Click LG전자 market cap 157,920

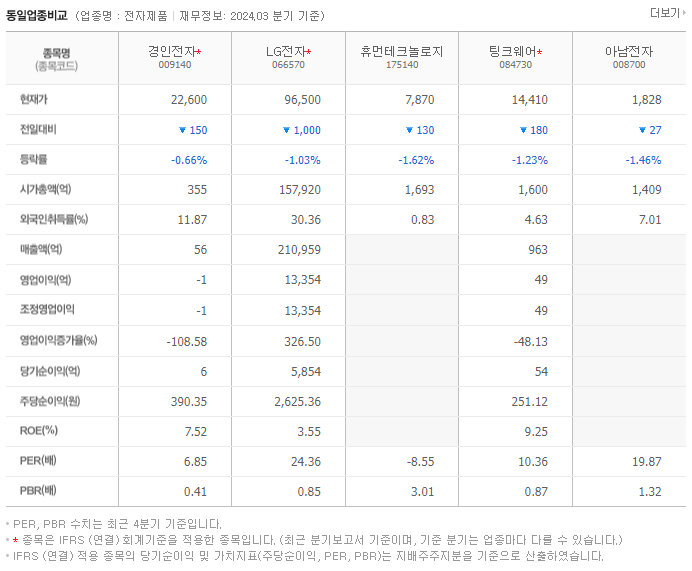[x=300, y=190]
